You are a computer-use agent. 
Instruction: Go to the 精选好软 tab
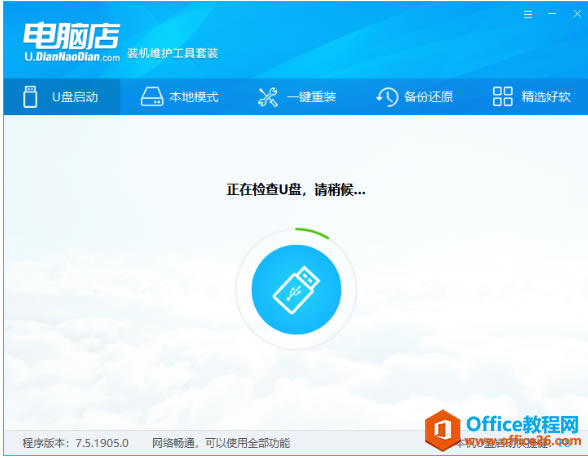pyautogui.click(x=531, y=97)
